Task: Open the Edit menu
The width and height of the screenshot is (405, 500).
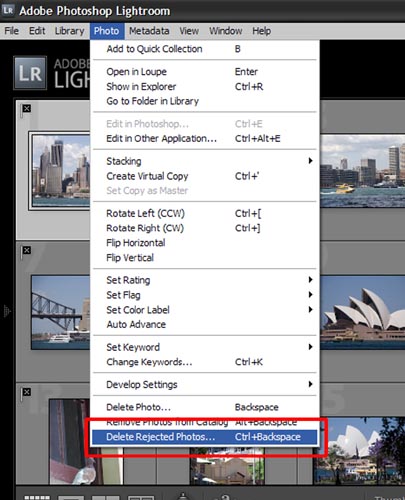Action: (x=37, y=31)
